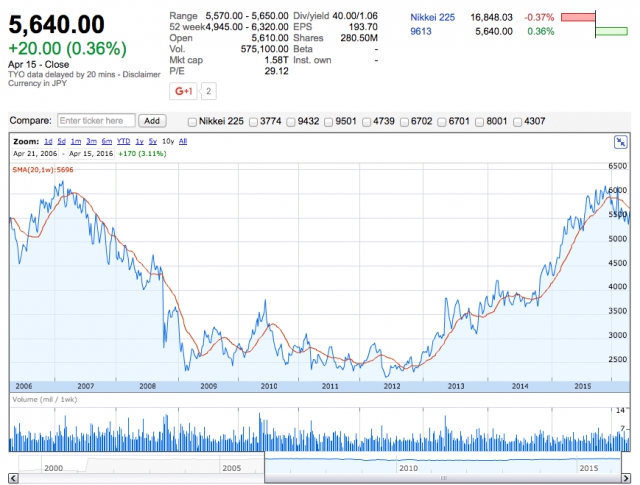The height and width of the screenshot is (485, 640).
Task: Toggle the 9501 ticker checkbox
Action: (329, 122)
